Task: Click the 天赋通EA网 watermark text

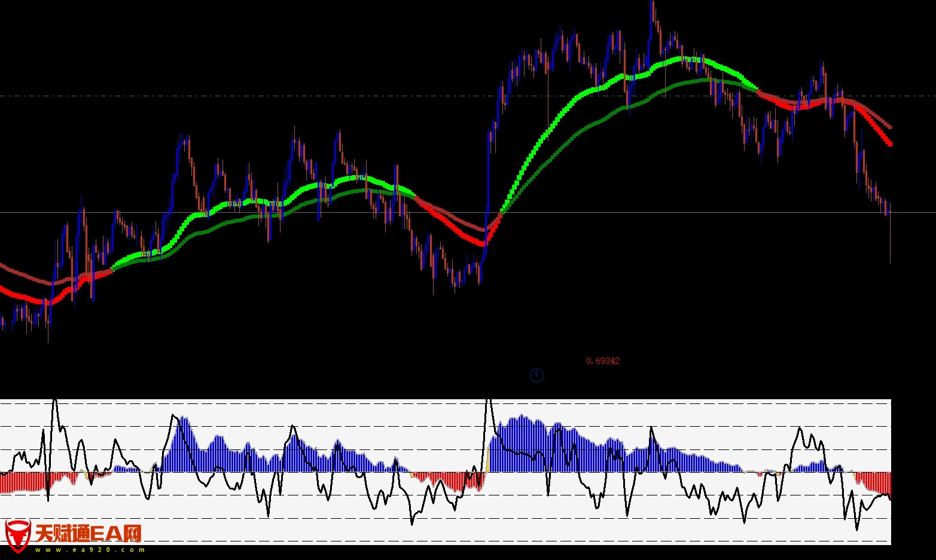Action: tap(89, 533)
